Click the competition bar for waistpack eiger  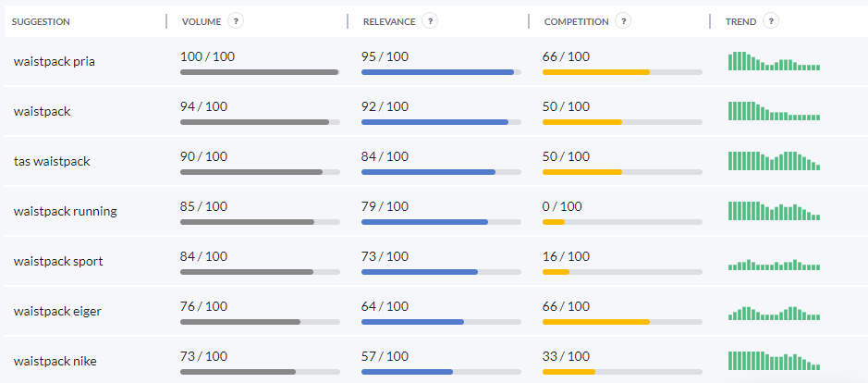click(x=622, y=321)
